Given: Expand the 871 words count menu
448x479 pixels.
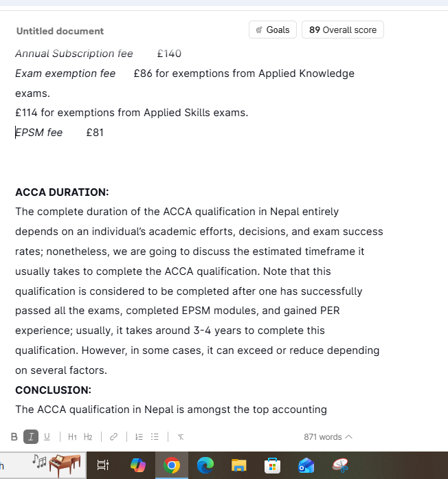Looking at the screenshot, I should tap(328, 437).
